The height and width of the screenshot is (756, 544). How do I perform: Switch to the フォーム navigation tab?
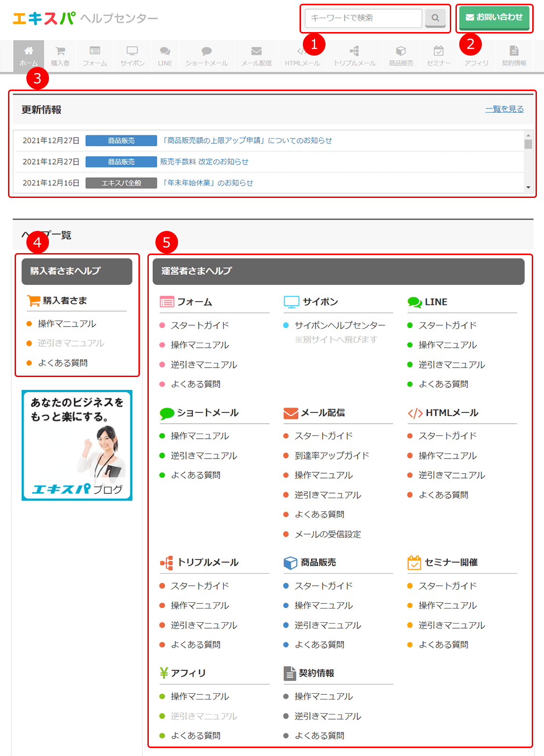[95, 56]
